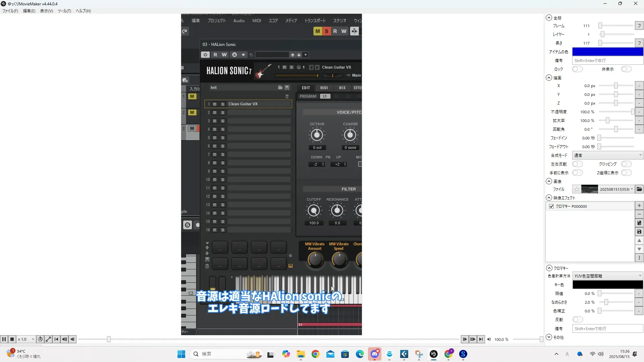Uncheck the クロマキー #000000 effect checkbox

tap(551, 206)
